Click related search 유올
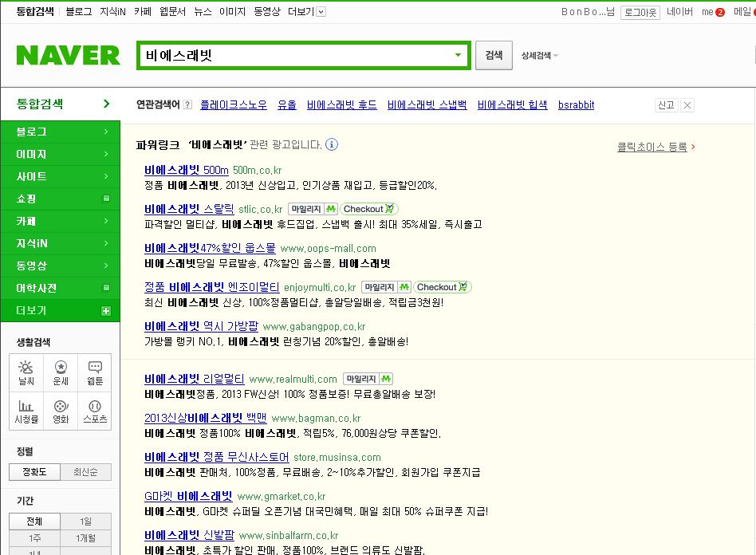Screen dimensions: 756x555 (287, 104)
